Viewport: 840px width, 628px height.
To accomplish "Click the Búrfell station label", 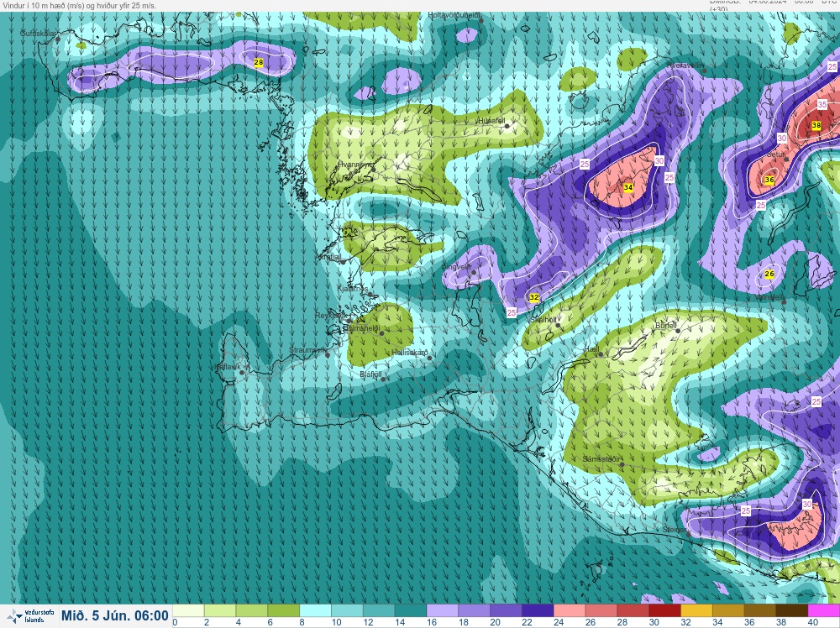I will tap(666, 325).
